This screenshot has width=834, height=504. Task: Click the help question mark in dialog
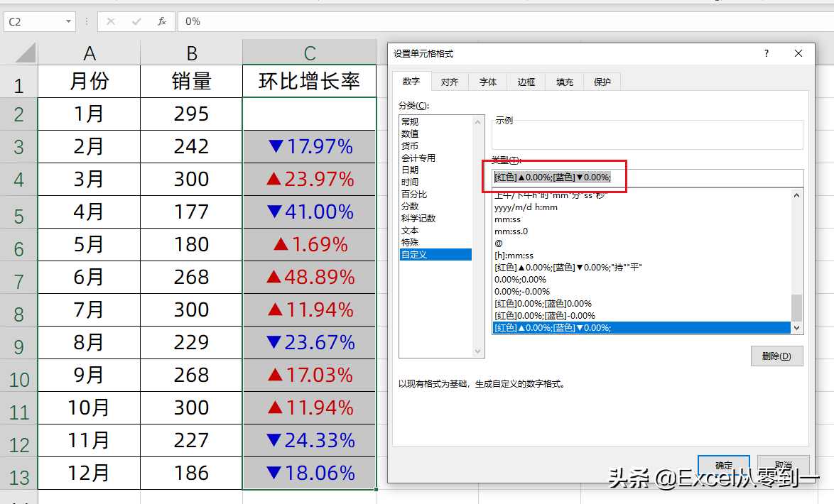(x=766, y=53)
